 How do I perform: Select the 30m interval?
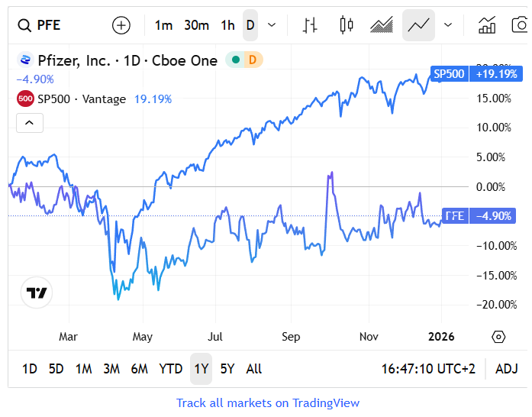coord(196,25)
